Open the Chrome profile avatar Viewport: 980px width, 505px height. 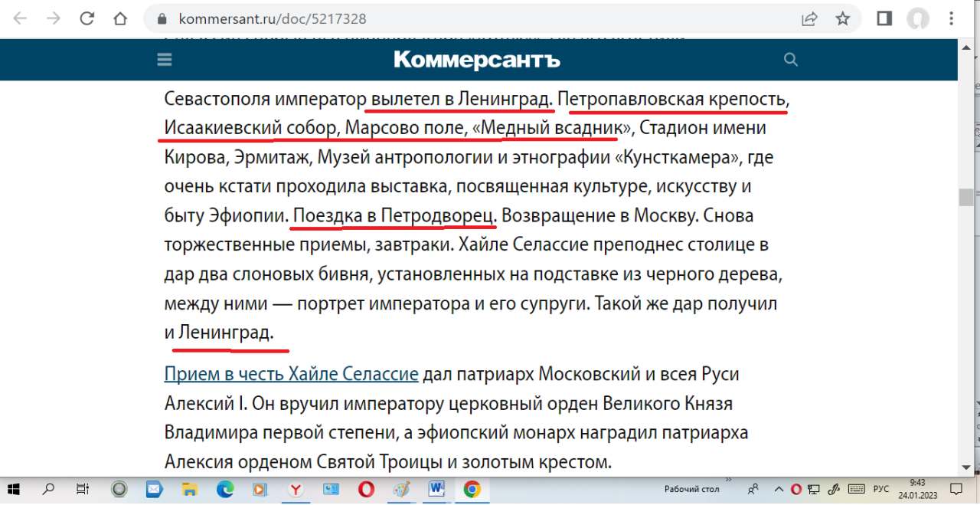point(918,18)
